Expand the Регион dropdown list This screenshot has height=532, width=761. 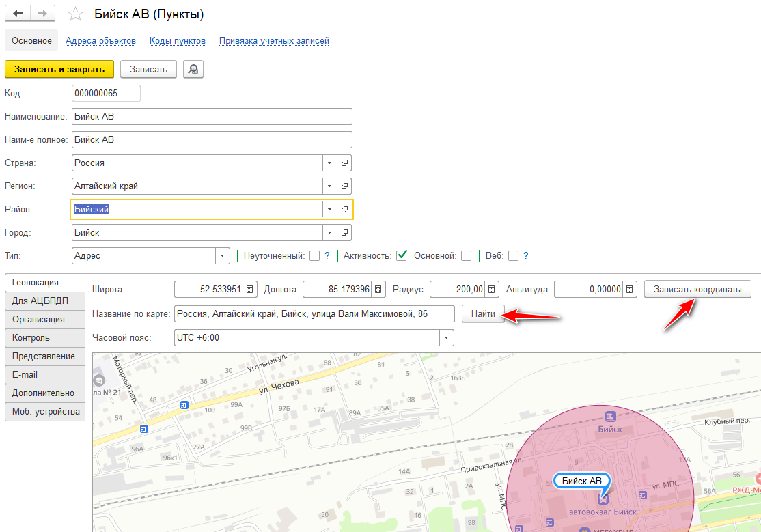pos(329,186)
